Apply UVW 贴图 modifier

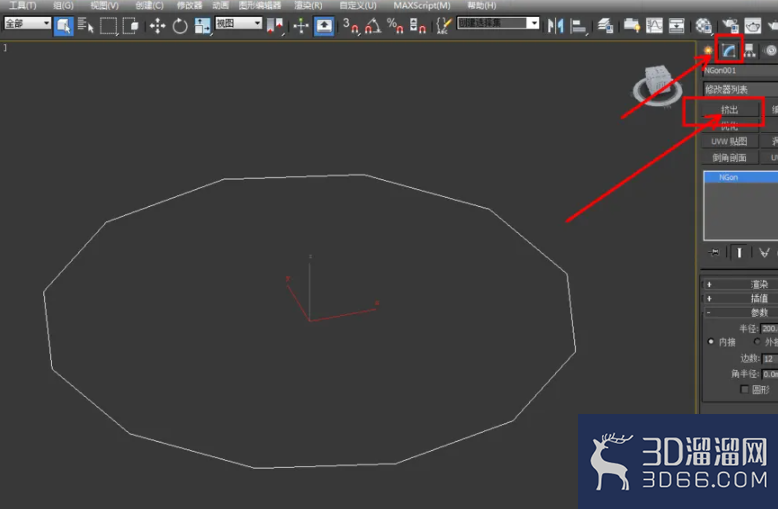pos(729,141)
